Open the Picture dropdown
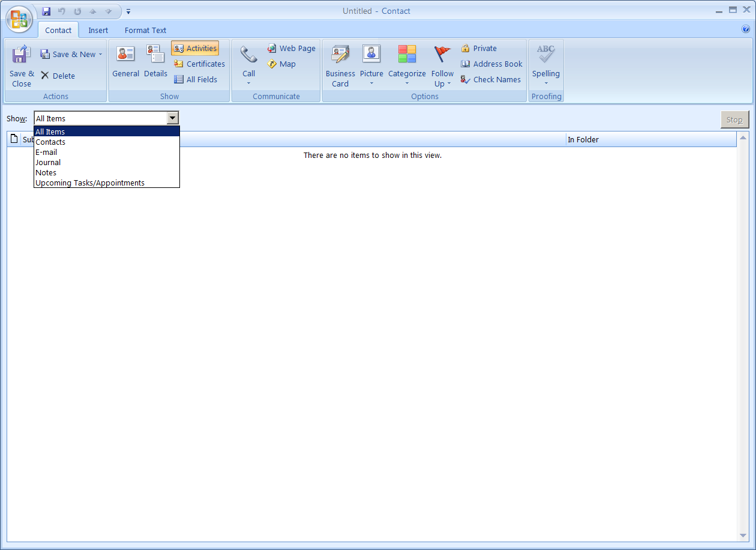Viewport: 756px width, 550px height. coord(371,65)
